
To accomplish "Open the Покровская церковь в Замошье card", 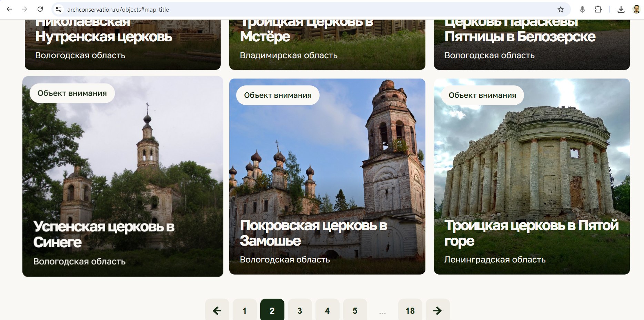I will 327,176.
